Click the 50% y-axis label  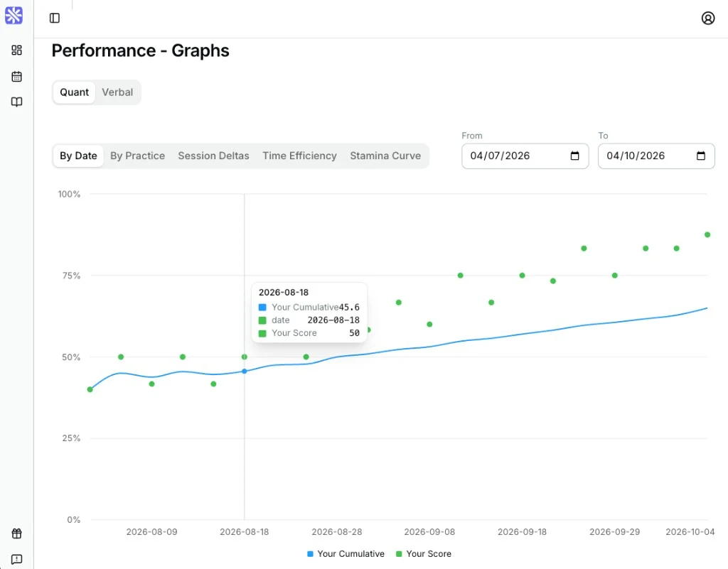pos(71,357)
